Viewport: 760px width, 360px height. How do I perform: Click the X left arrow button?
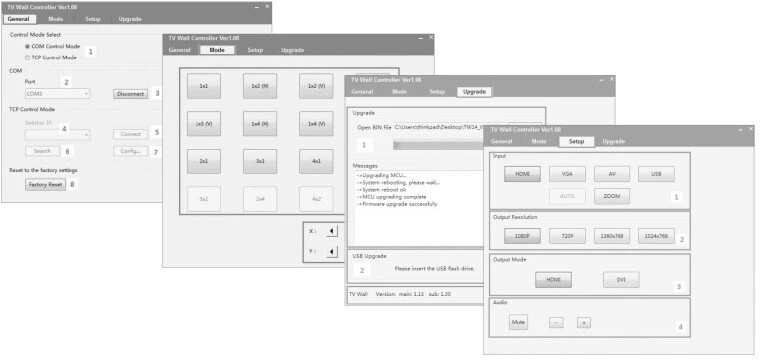(x=332, y=231)
